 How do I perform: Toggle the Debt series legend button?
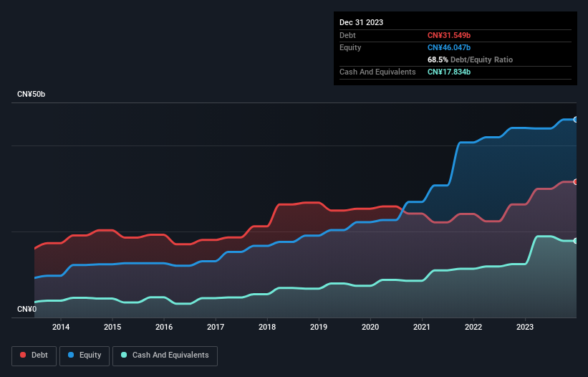pyautogui.click(x=34, y=355)
